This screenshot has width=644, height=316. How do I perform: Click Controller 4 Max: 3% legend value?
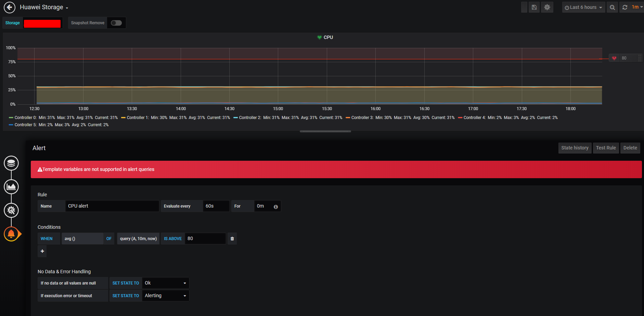point(511,118)
